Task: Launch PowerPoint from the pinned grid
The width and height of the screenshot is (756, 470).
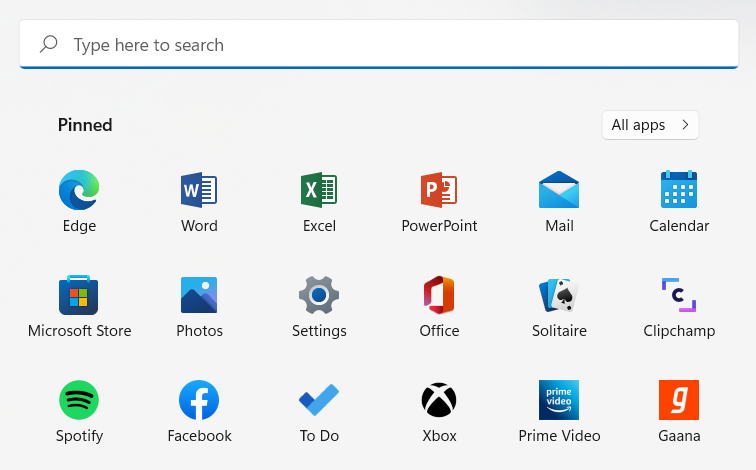Action: click(x=439, y=190)
